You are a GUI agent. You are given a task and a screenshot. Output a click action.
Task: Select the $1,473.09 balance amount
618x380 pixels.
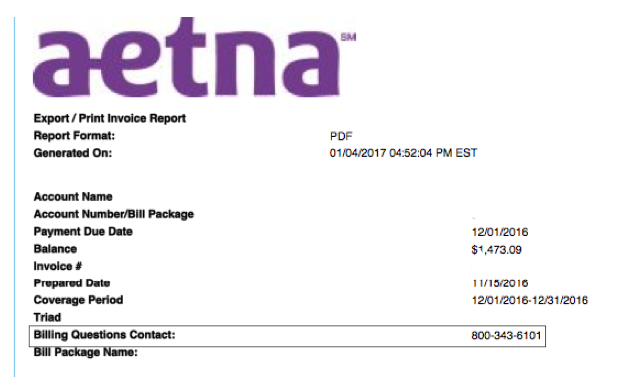(496, 250)
